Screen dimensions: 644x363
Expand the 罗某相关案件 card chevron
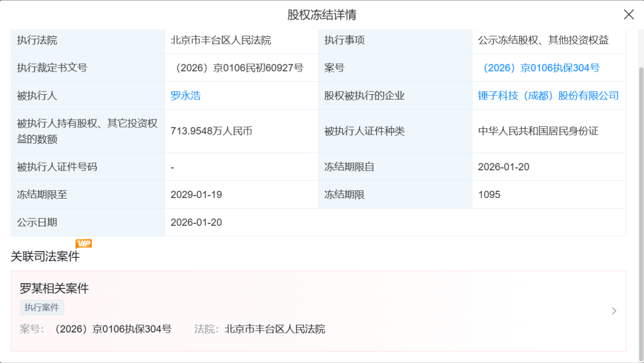point(614,311)
